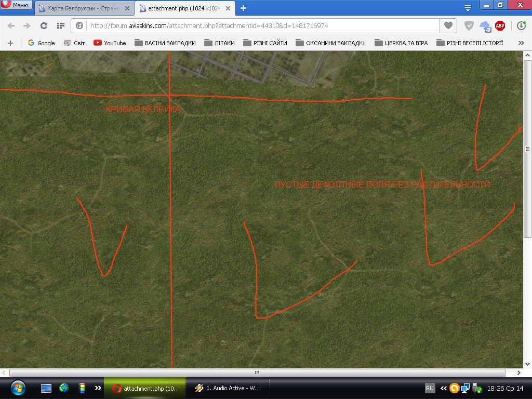Restore down the Opera window
This screenshot has height=399, width=532.
click(x=501, y=5)
